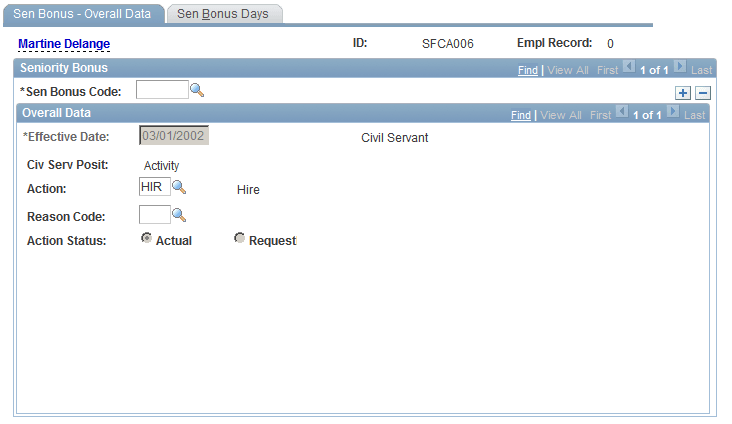Click the Effective Date field 03/01/2002
The height and width of the screenshot is (424, 732).
pos(174,135)
